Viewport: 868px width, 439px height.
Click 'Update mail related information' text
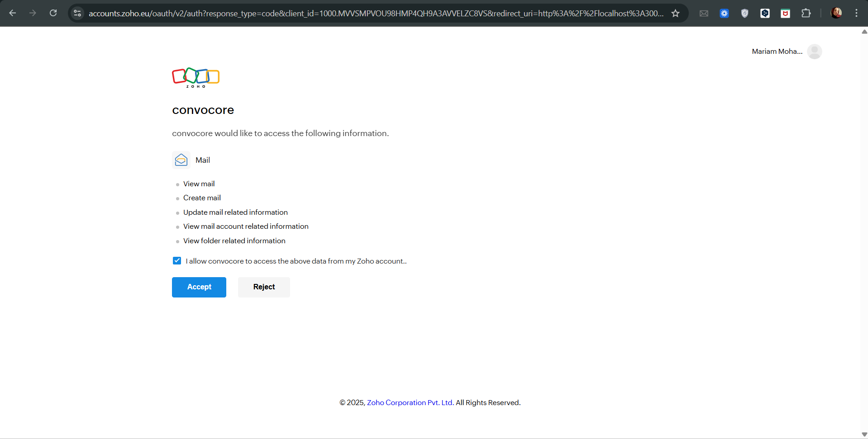[235, 212]
